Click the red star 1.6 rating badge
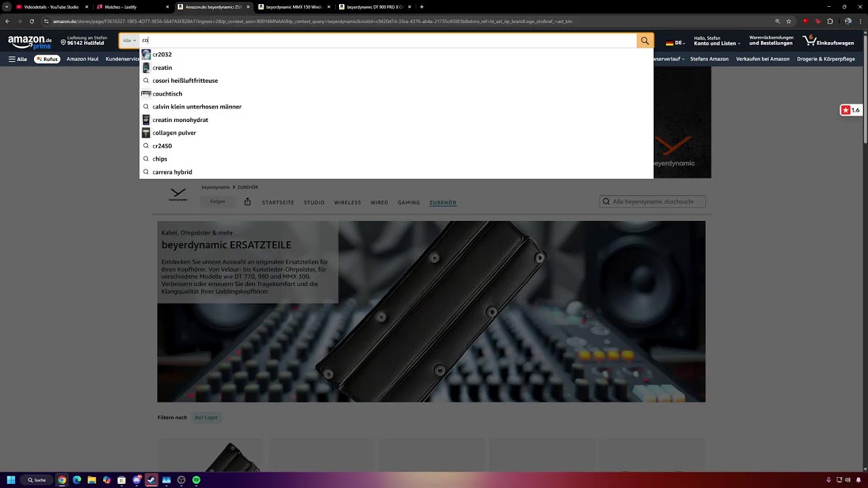This screenshot has height=488, width=868. click(850, 110)
